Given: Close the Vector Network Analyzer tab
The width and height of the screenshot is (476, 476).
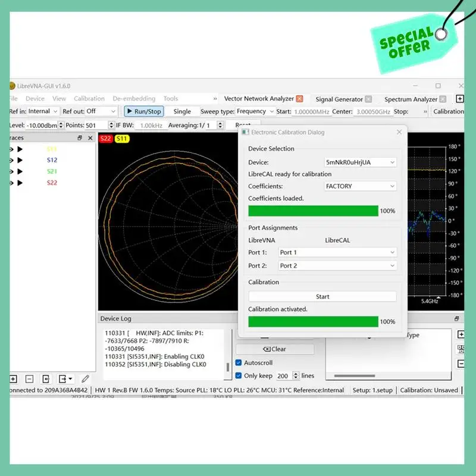Looking at the screenshot, I should coord(299,99).
